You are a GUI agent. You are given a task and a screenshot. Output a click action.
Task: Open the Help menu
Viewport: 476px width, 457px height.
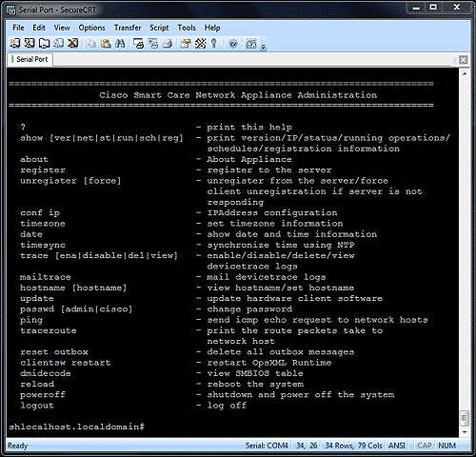tap(212, 28)
